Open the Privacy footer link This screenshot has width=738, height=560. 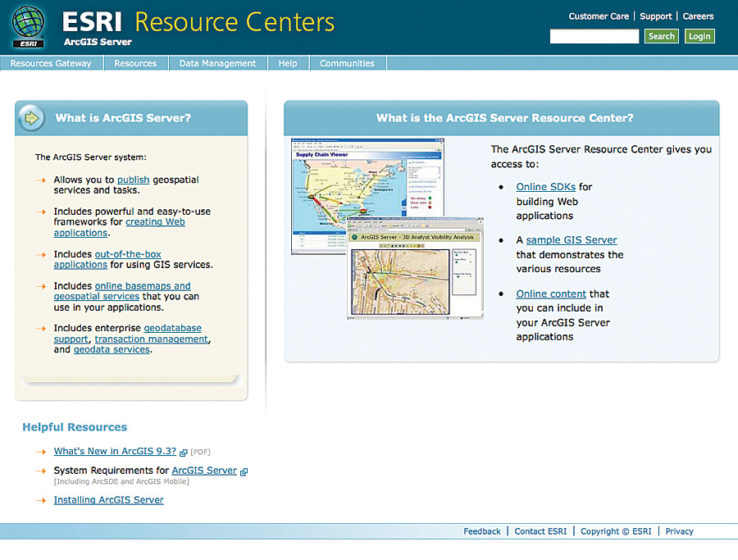(679, 531)
